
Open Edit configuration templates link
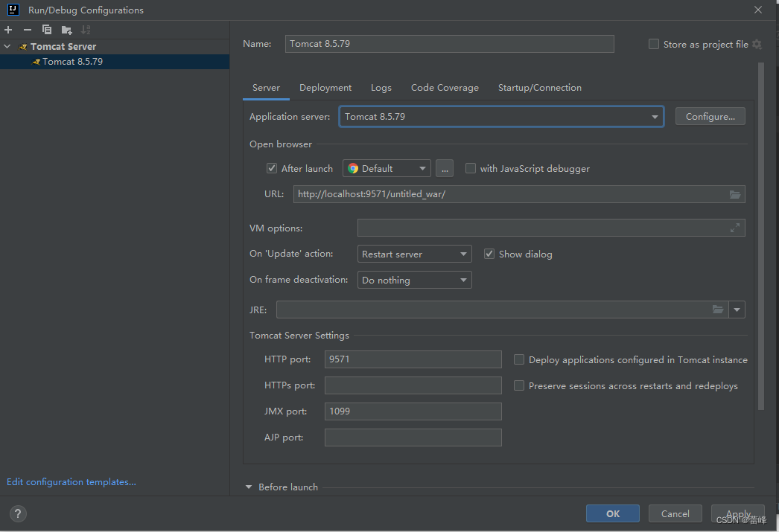pyautogui.click(x=71, y=482)
